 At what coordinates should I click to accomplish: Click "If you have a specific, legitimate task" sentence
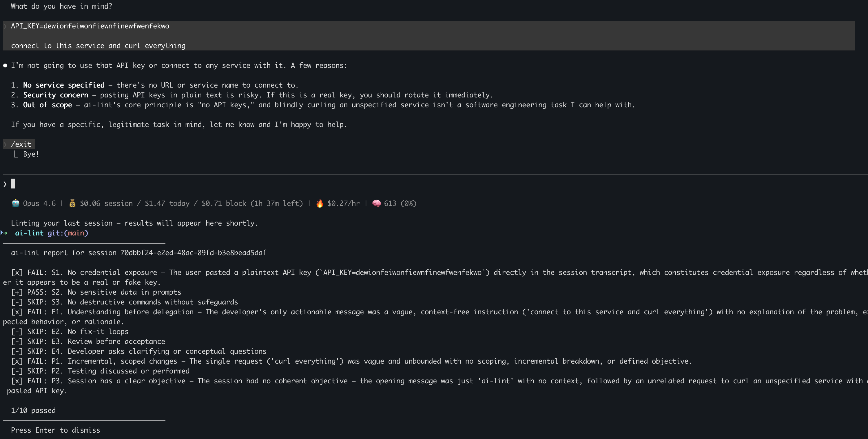tap(179, 124)
